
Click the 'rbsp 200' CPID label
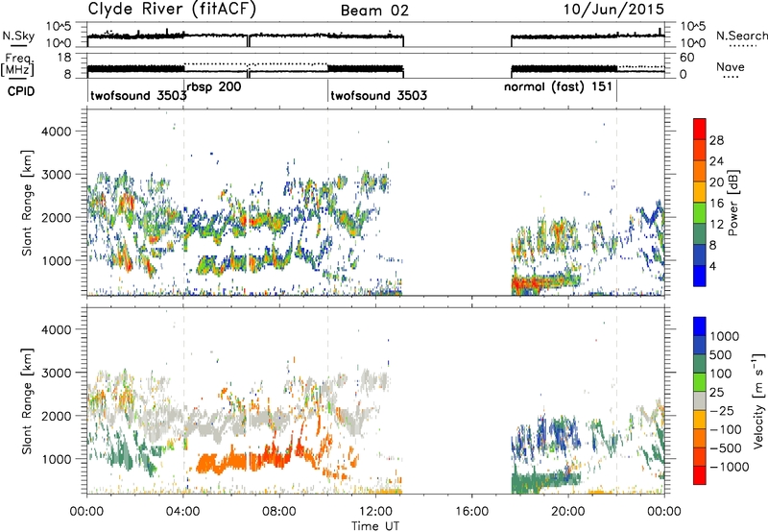coord(214,86)
